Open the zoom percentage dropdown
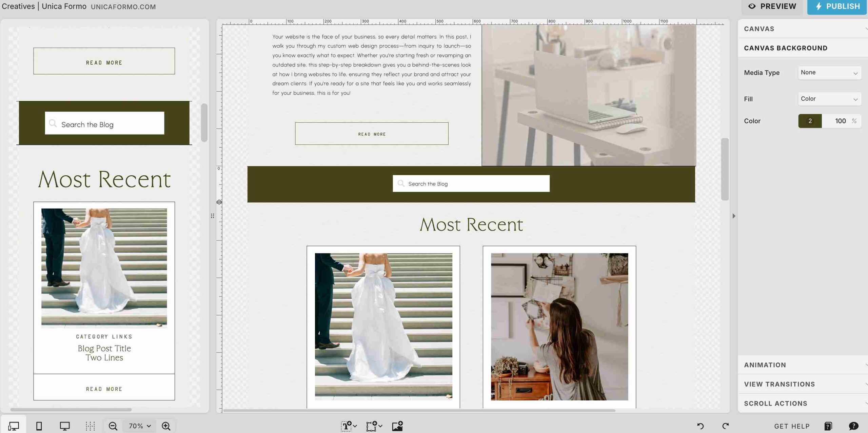The width and height of the screenshot is (868, 433). click(x=139, y=426)
